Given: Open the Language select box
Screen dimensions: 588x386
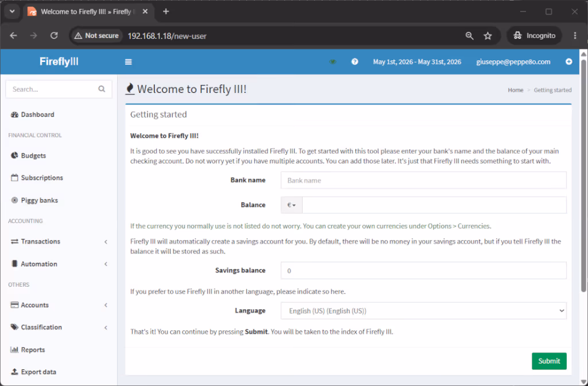Looking at the screenshot, I should (423, 311).
